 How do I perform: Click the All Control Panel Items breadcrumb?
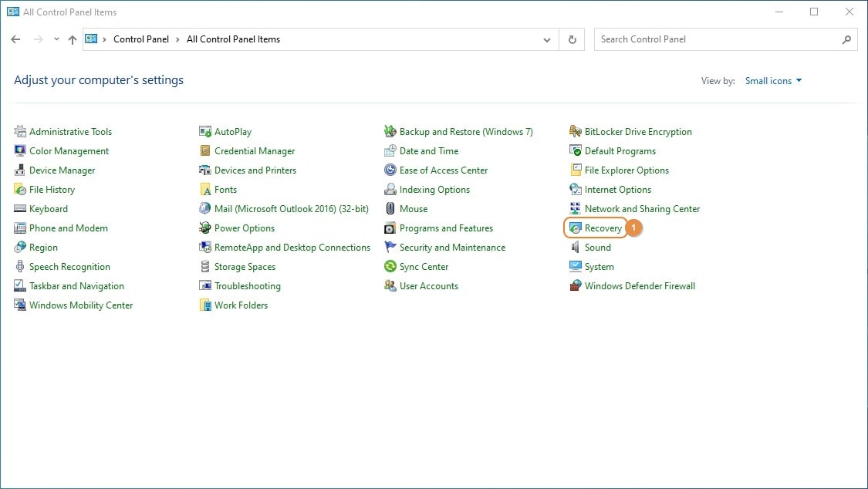coord(233,39)
